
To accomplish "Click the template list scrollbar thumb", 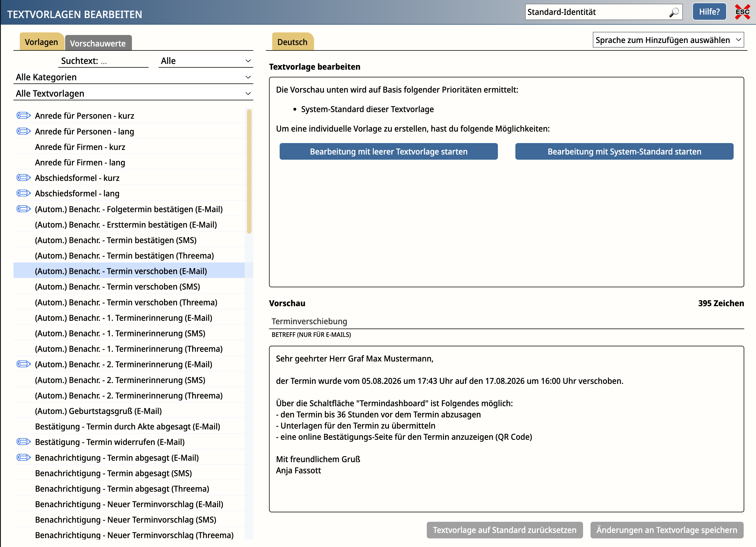I will click(x=249, y=171).
